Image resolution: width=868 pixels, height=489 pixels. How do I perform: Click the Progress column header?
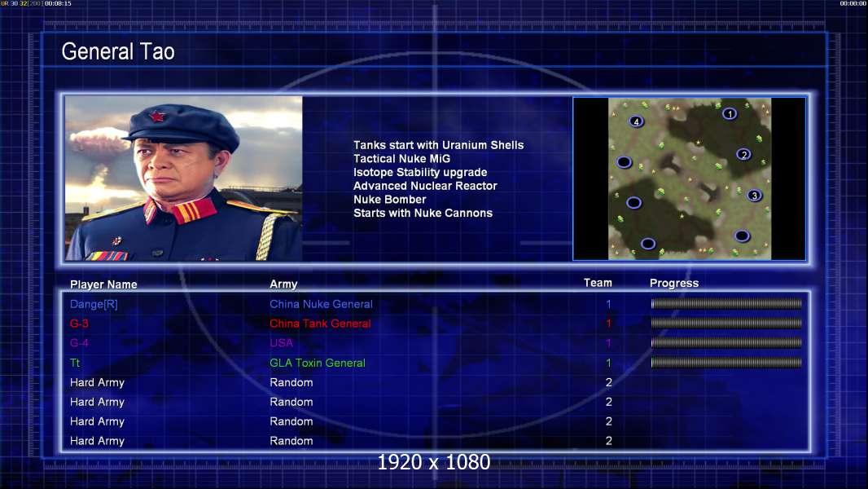673,284
